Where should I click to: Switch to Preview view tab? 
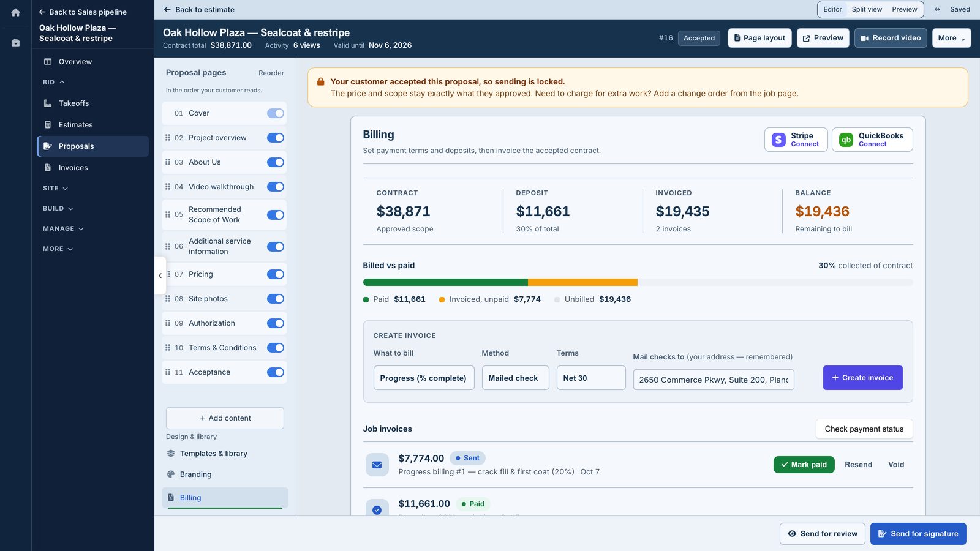click(904, 9)
